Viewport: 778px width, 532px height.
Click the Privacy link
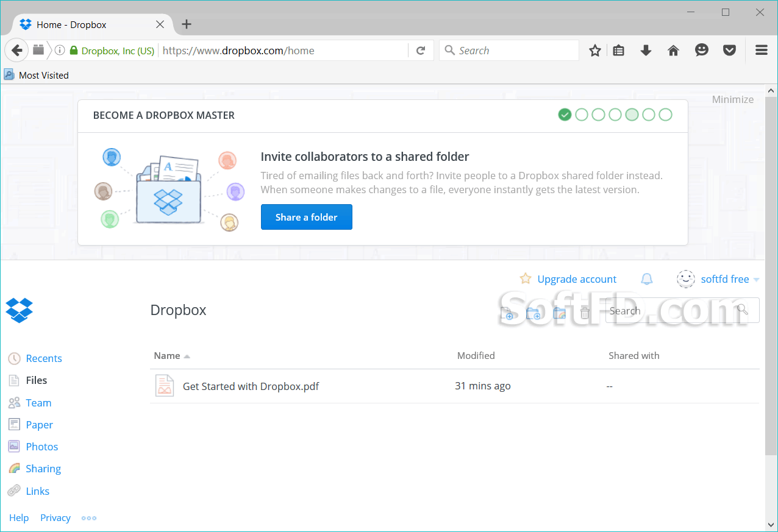pyautogui.click(x=55, y=517)
